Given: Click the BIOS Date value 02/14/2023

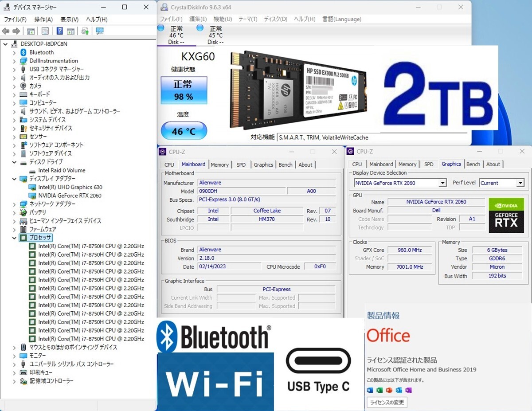Looking at the screenshot, I should pyautogui.click(x=229, y=266).
